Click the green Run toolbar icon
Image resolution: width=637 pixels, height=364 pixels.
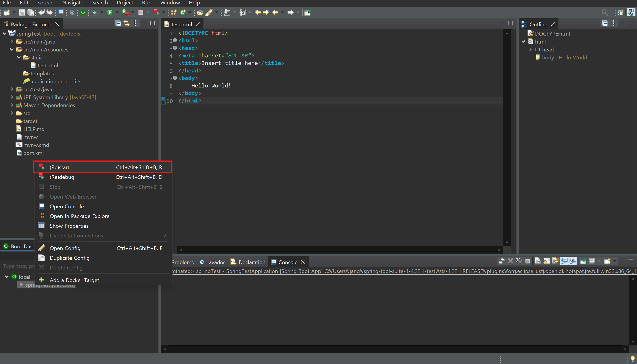coord(110,12)
